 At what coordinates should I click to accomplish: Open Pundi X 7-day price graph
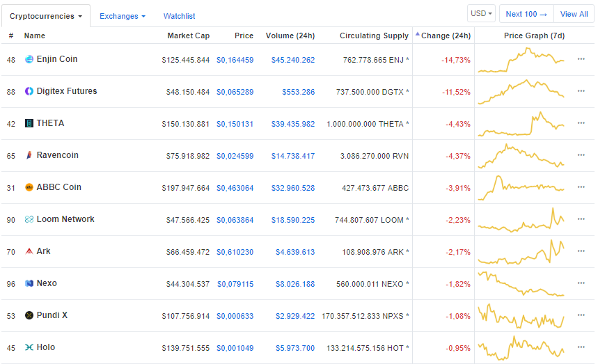pos(521,316)
